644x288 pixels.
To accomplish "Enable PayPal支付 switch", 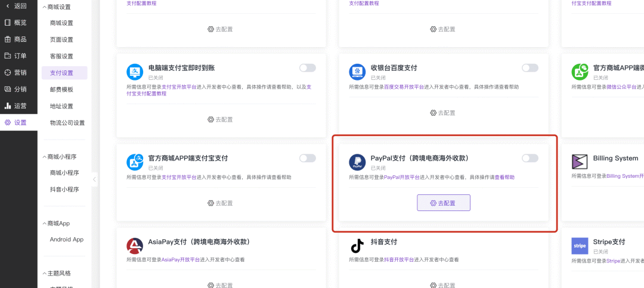I will [530, 158].
